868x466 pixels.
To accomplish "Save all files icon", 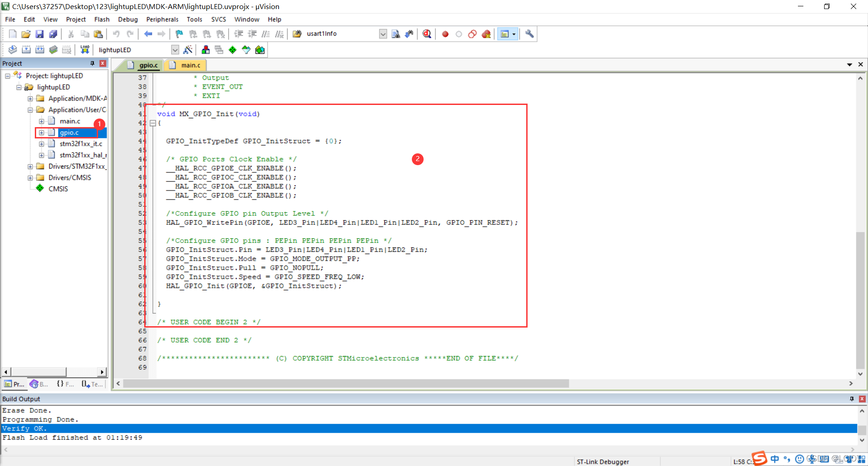I will pyautogui.click(x=53, y=34).
